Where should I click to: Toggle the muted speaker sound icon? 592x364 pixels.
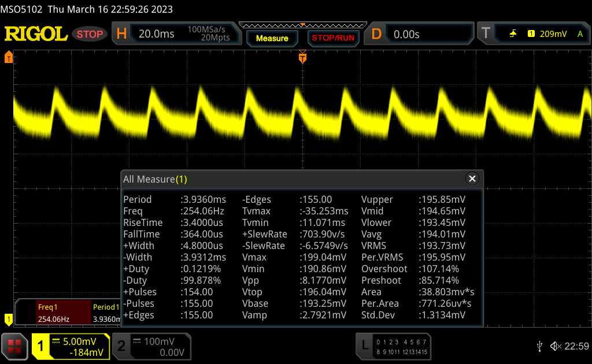coord(555,346)
